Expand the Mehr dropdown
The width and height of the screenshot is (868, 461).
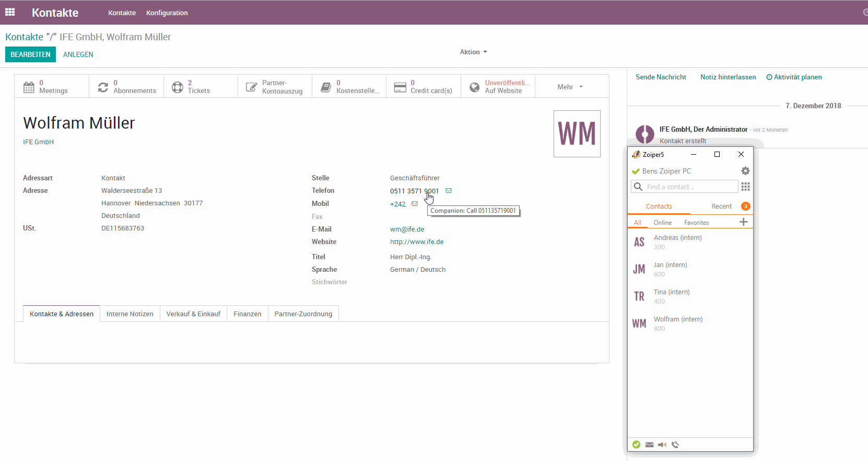tap(570, 87)
